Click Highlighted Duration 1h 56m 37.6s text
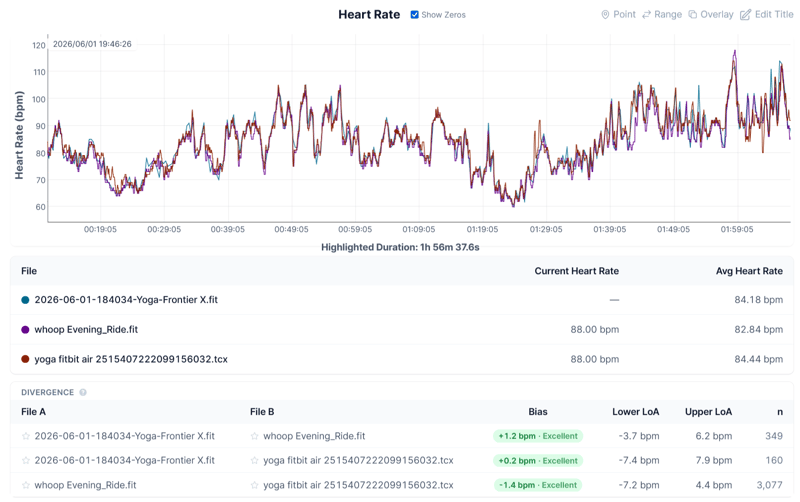 click(400, 247)
